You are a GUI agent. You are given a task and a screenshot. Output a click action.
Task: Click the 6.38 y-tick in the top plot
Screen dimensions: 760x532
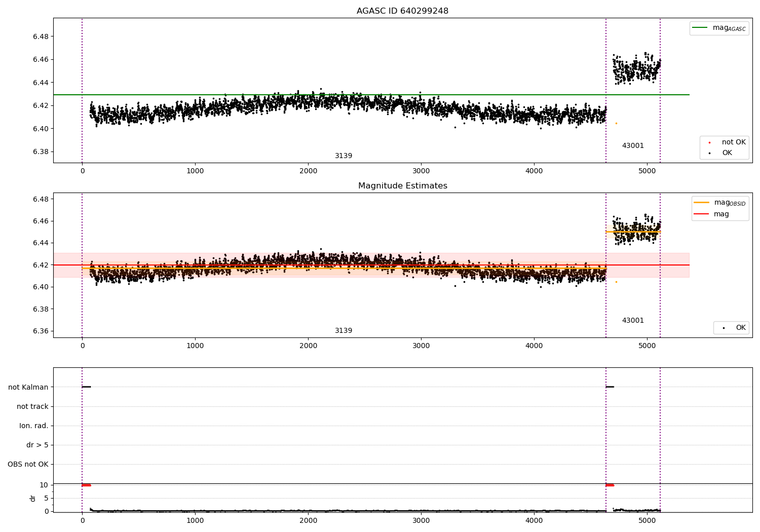tap(41, 151)
